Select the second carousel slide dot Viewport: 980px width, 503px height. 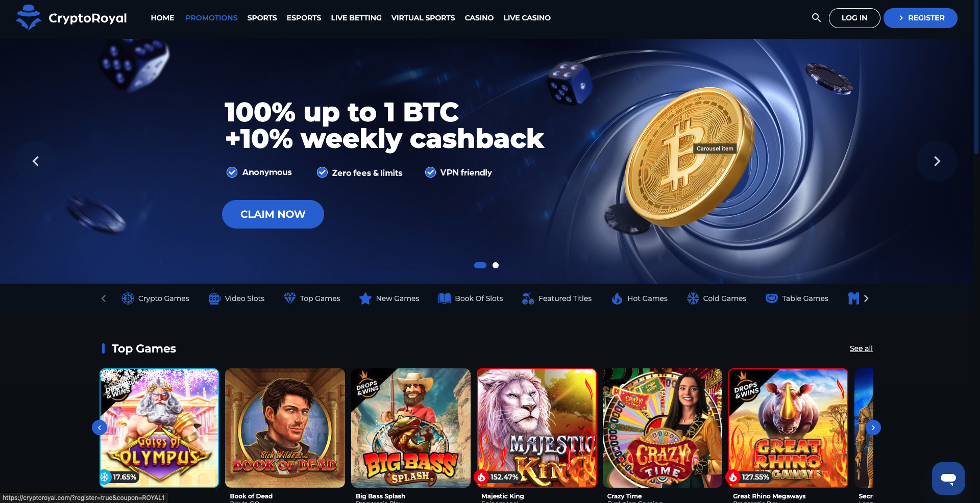pos(496,265)
